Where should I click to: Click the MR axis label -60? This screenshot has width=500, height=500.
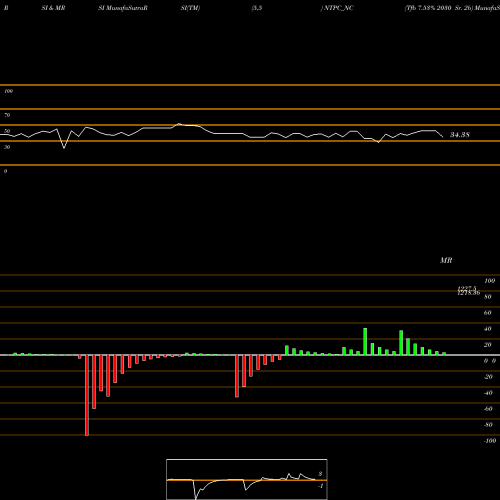(x=488, y=409)
